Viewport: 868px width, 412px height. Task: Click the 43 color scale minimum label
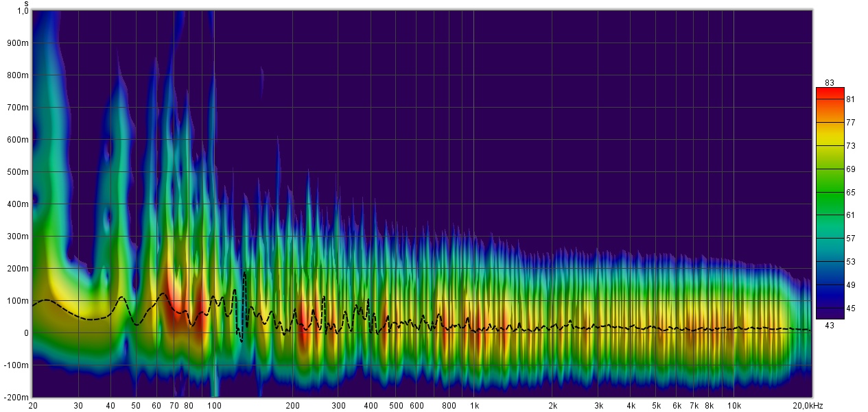point(830,326)
